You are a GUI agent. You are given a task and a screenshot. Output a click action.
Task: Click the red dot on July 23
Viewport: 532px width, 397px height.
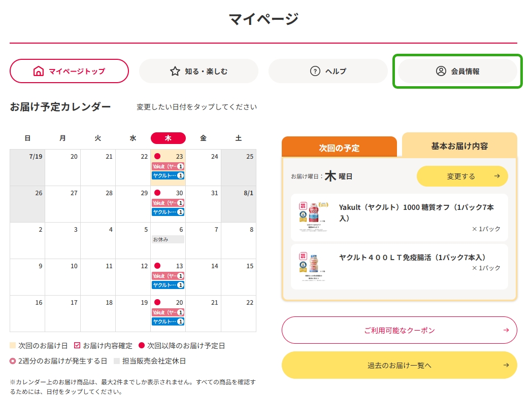157,156
